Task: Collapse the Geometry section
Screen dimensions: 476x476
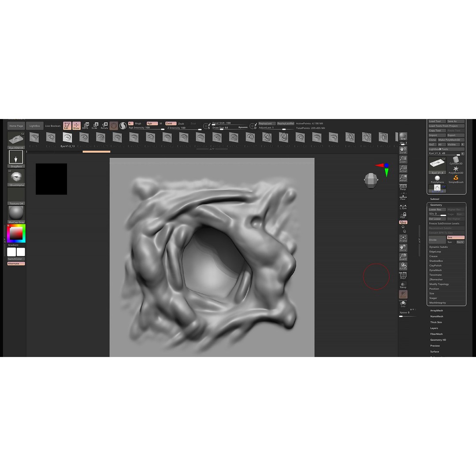Action: coord(436,205)
